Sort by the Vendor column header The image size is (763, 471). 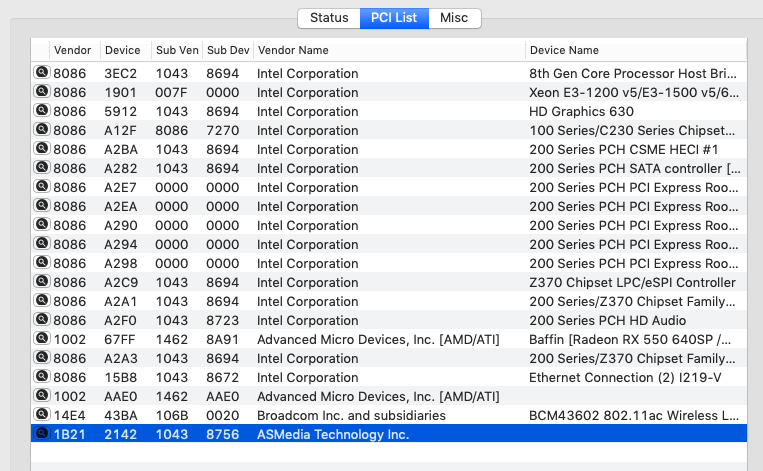[74, 50]
